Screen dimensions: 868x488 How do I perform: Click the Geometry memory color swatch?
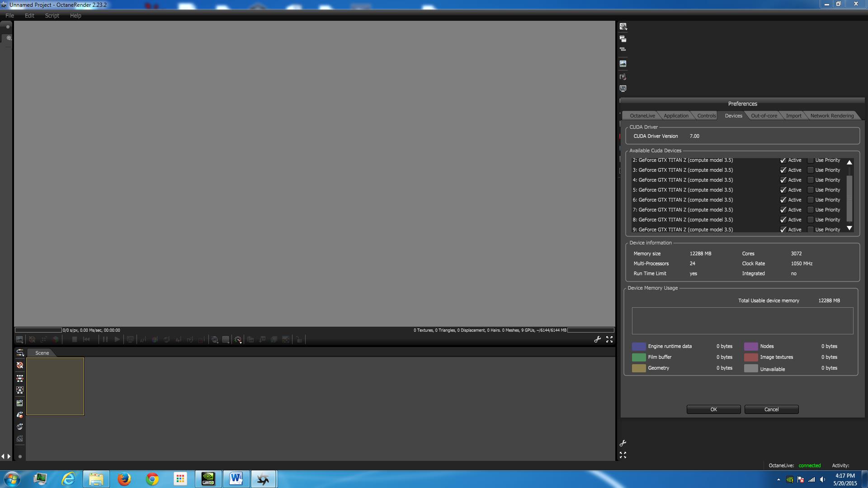[x=638, y=368]
